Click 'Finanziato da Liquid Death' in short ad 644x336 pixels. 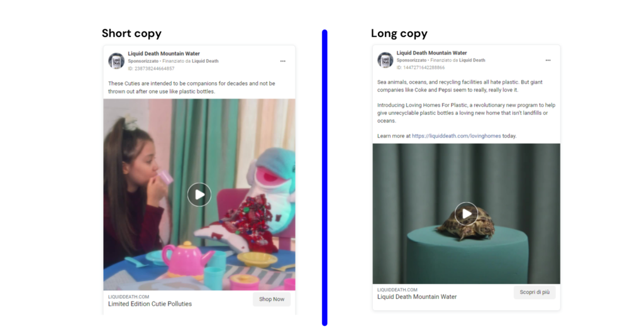tap(190, 61)
